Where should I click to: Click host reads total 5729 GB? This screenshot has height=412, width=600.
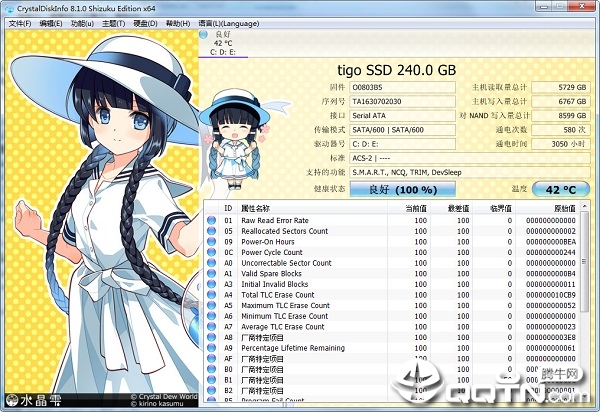point(561,87)
